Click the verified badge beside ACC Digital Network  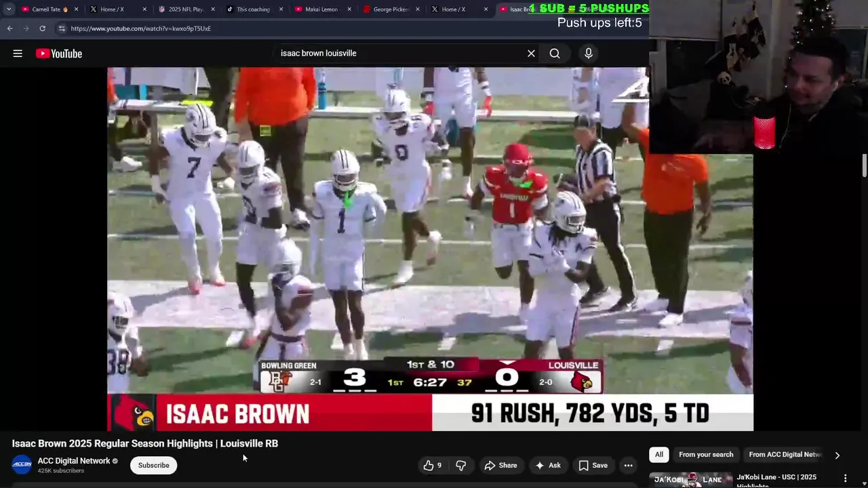point(115,461)
